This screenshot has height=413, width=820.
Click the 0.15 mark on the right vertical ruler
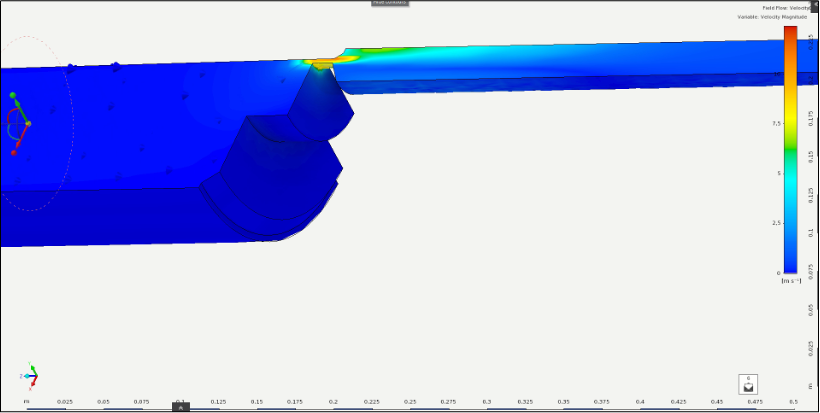(x=810, y=155)
